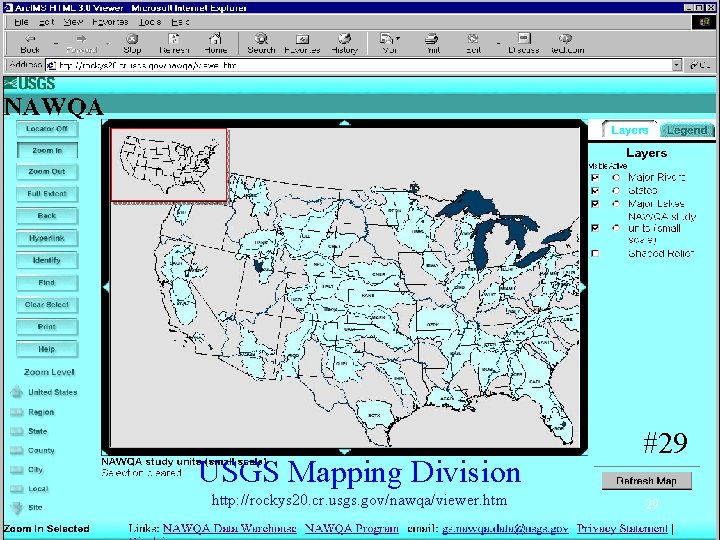Toggle NAWQA study units visible checkbox
The width and height of the screenshot is (720, 540).
coord(595,228)
